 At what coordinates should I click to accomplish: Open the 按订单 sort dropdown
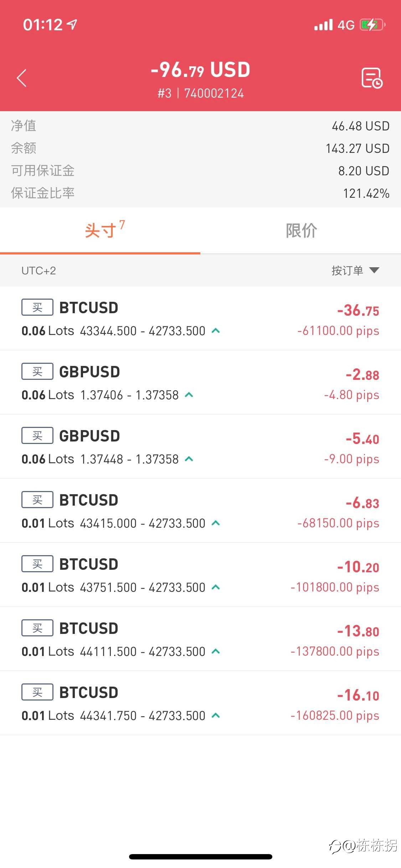[355, 270]
